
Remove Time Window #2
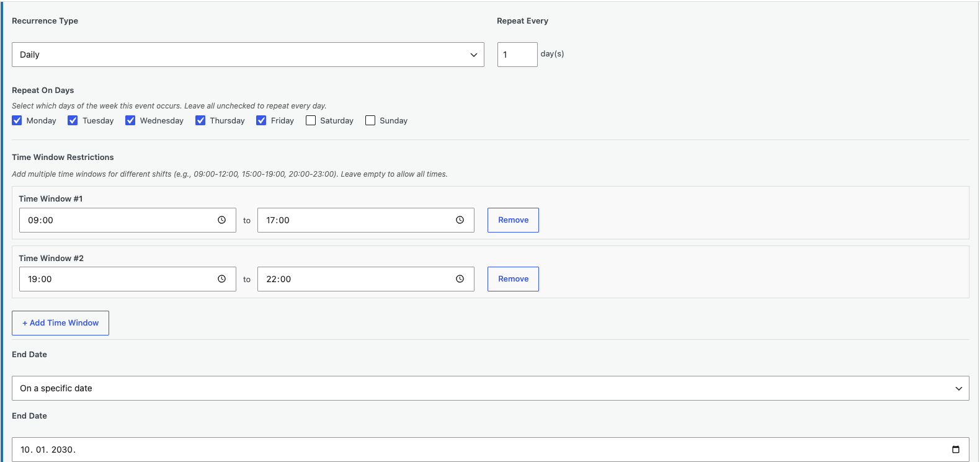(513, 279)
